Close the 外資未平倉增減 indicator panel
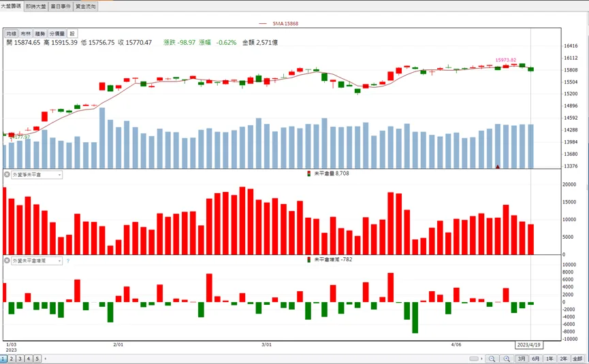Screen dimensions: 589x364 click(x=7, y=261)
